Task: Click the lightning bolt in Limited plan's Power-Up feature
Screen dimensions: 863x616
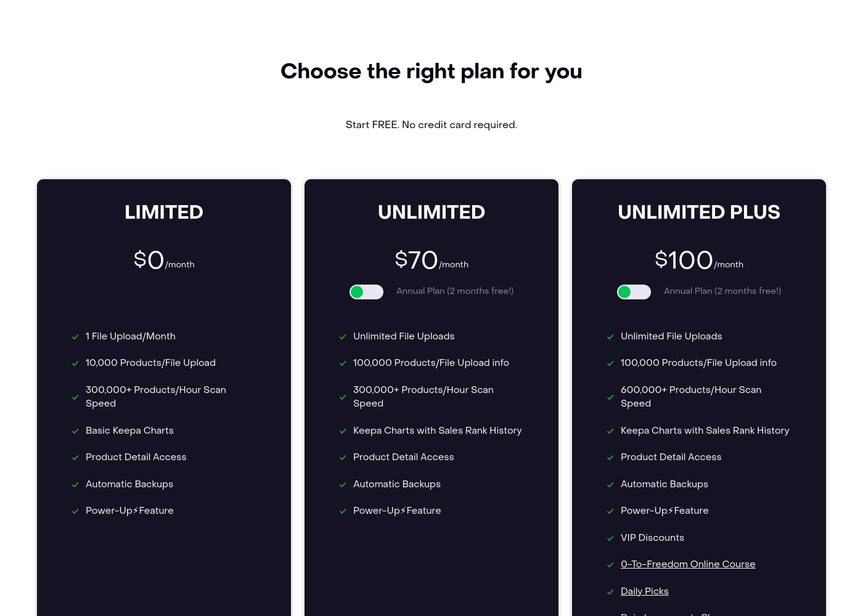Action: (x=136, y=511)
